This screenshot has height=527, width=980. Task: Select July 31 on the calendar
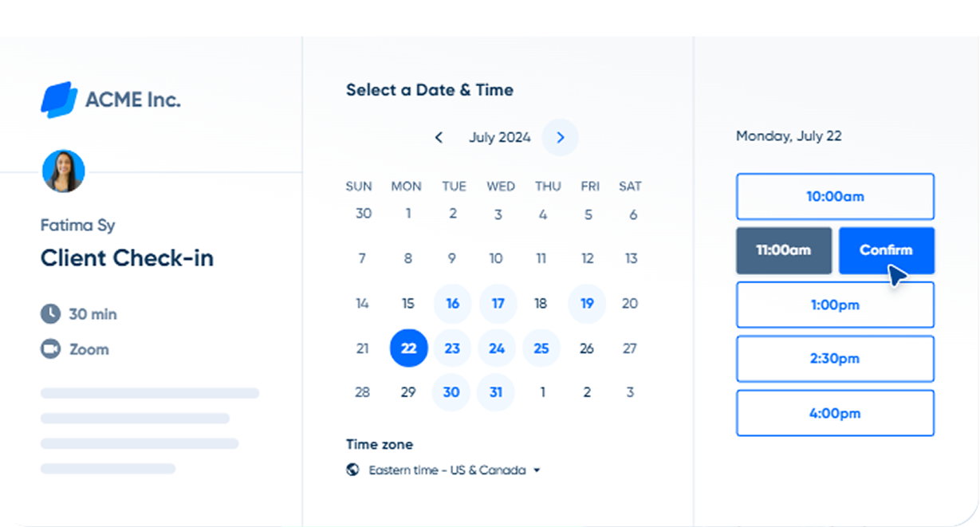tap(496, 392)
